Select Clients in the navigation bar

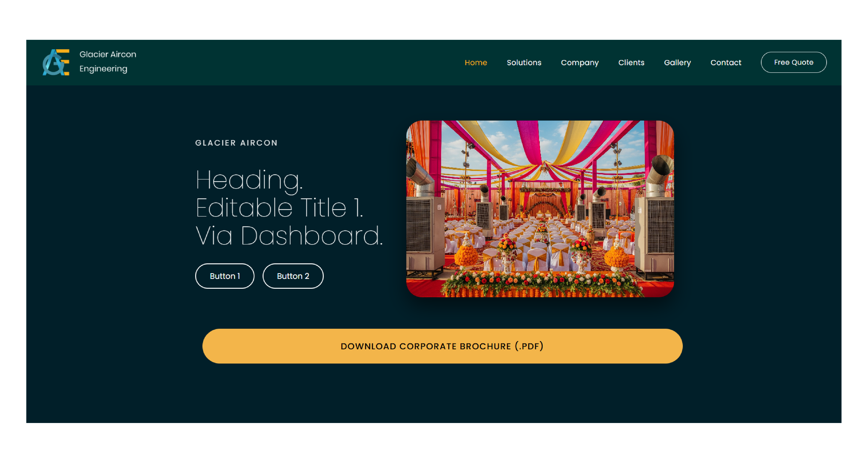point(631,63)
